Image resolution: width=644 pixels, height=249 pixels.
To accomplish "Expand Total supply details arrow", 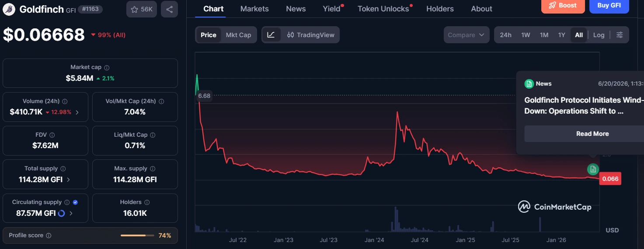I will pos(69,180).
